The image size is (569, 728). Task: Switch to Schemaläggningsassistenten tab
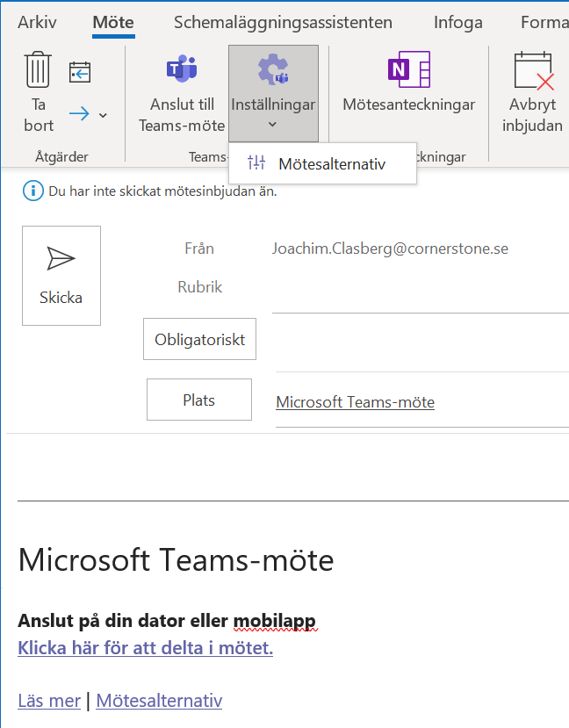[x=283, y=22]
